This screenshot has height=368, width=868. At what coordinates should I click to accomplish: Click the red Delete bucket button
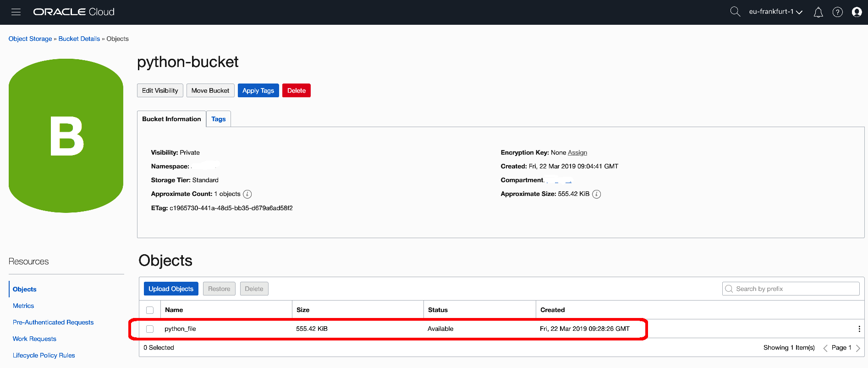(x=296, y=91)
